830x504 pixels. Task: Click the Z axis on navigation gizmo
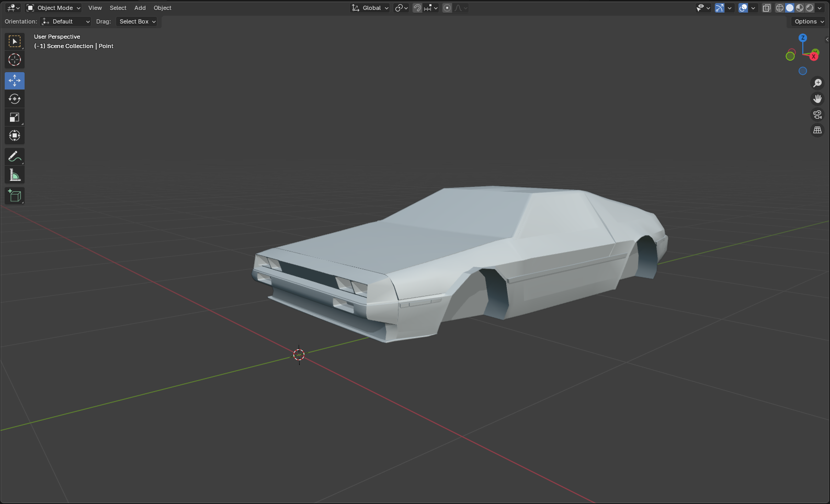click(803, 38)
